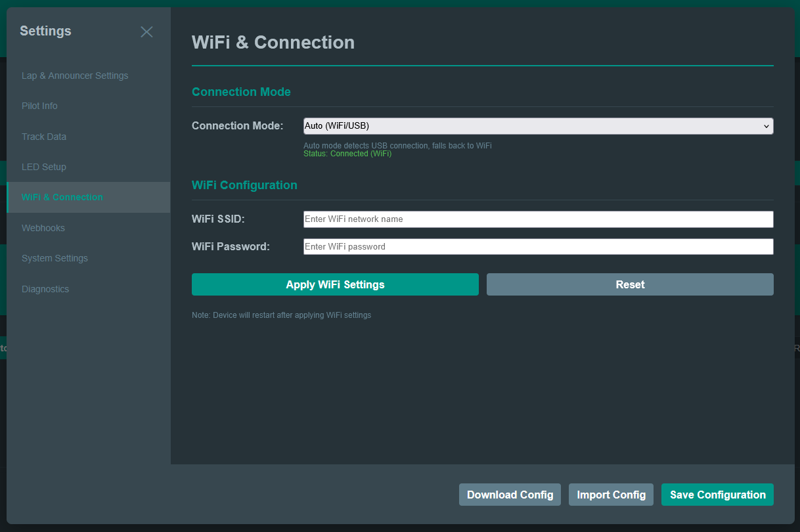
Task: Click the device restart note text
Action: [x=281, y=315]
